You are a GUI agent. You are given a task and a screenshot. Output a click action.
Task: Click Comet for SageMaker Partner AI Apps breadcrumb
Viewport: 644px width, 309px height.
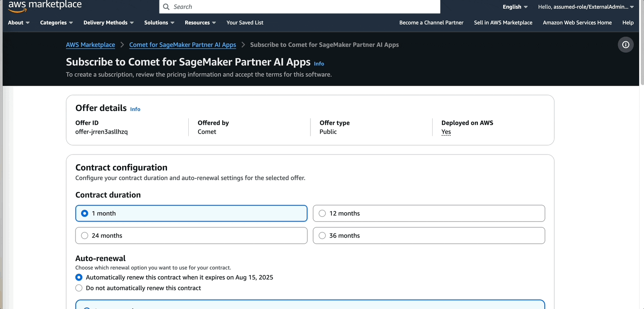coord(183,45)
